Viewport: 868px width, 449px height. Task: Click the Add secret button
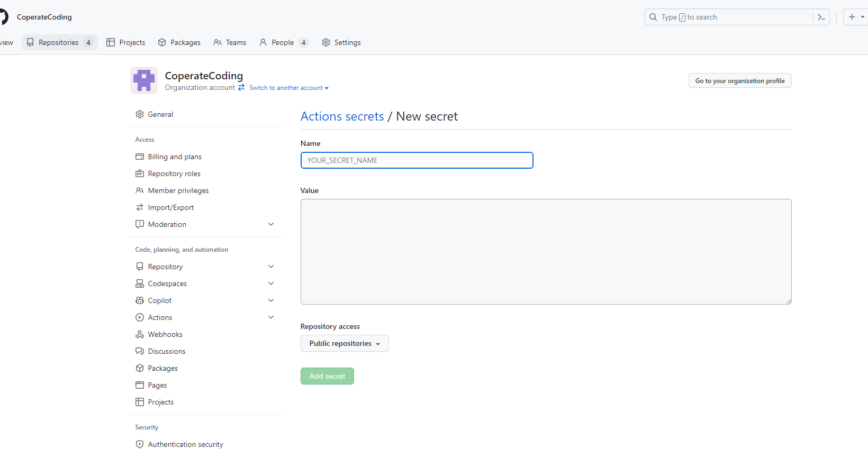pos(327,376)
